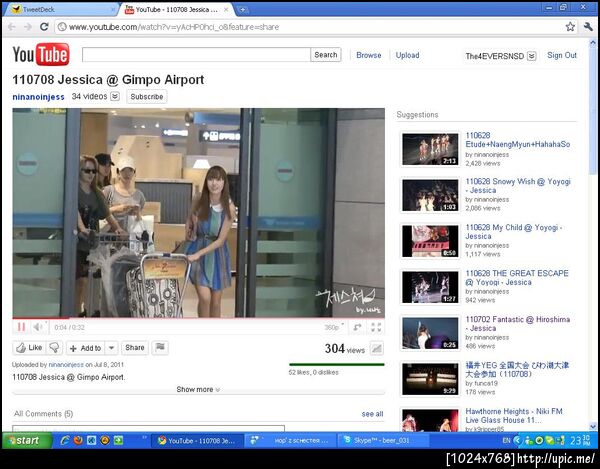The height and width of the screenshot is (469, 600).
Task: Go forward in browser history
Action: (28, 26)
